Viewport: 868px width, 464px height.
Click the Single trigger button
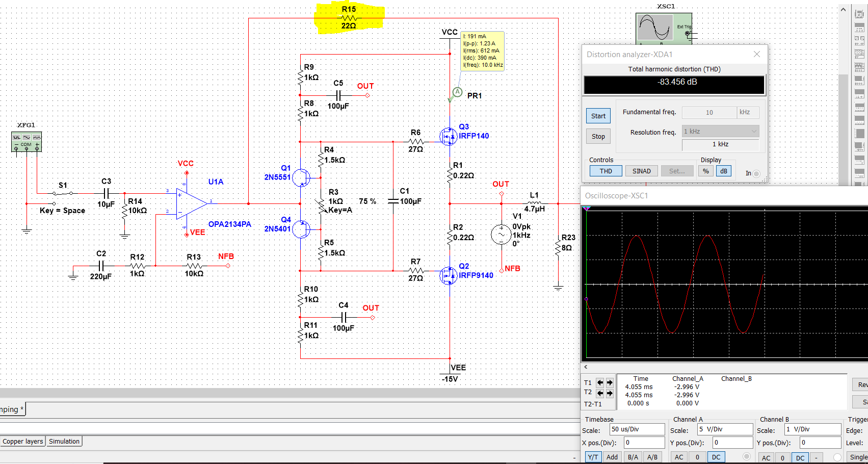858,457
